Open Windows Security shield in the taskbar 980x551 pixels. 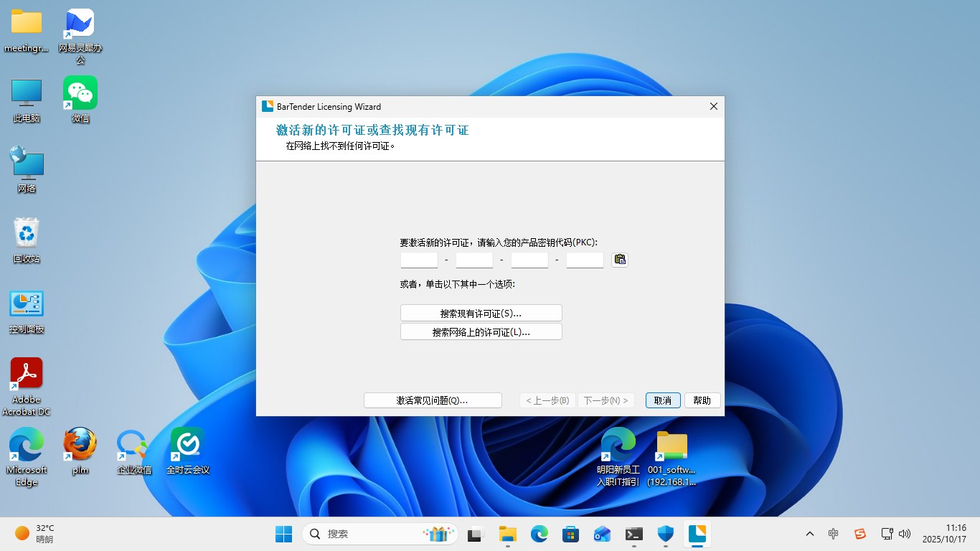(x=666, y=534)
